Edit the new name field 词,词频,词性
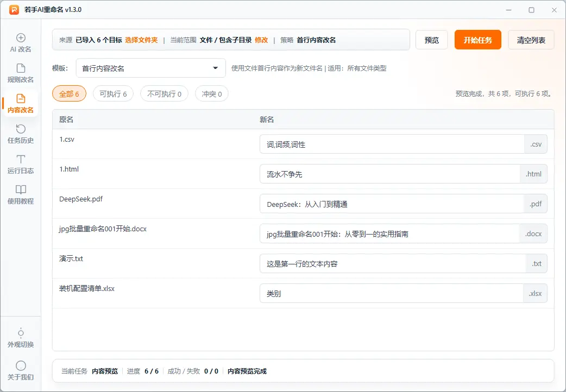 [392, 144]
